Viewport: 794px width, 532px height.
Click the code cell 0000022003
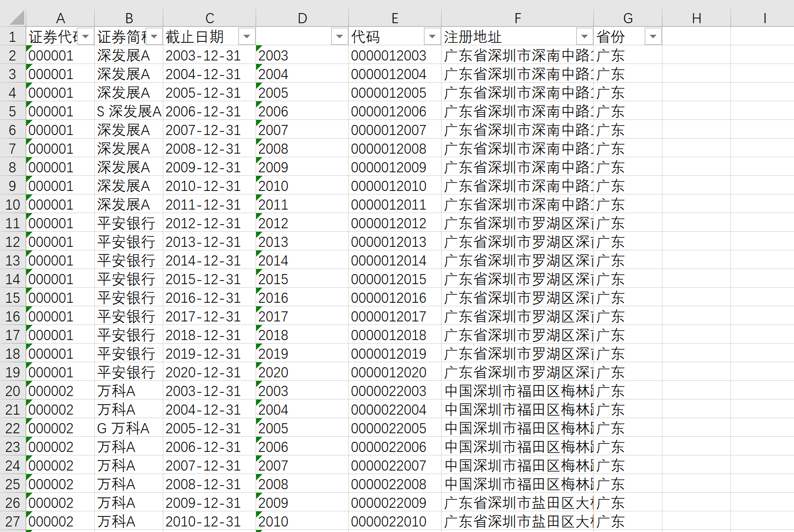point(395,391)
